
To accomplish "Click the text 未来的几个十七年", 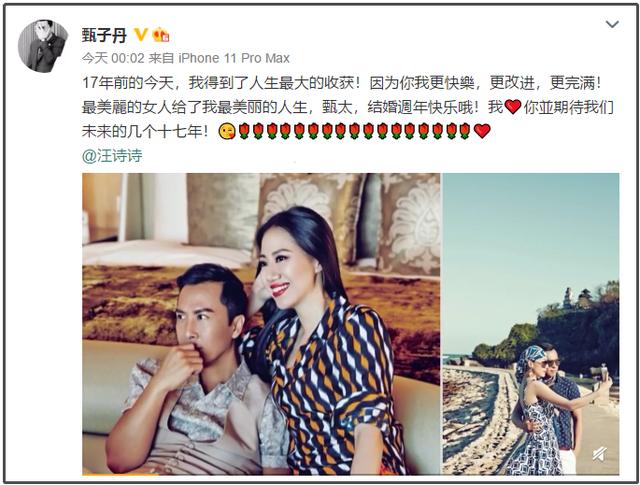I will (142, 131).
